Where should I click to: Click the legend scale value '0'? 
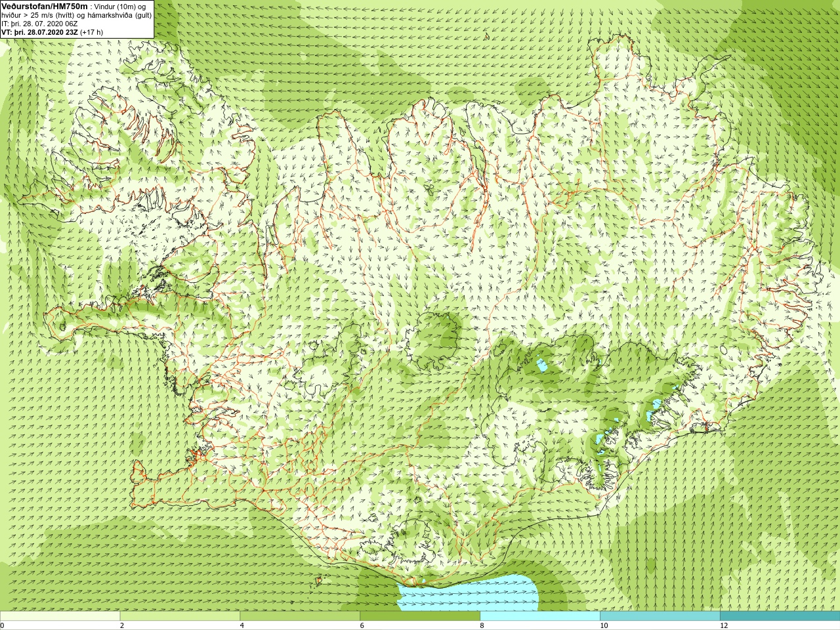[3, 625]
